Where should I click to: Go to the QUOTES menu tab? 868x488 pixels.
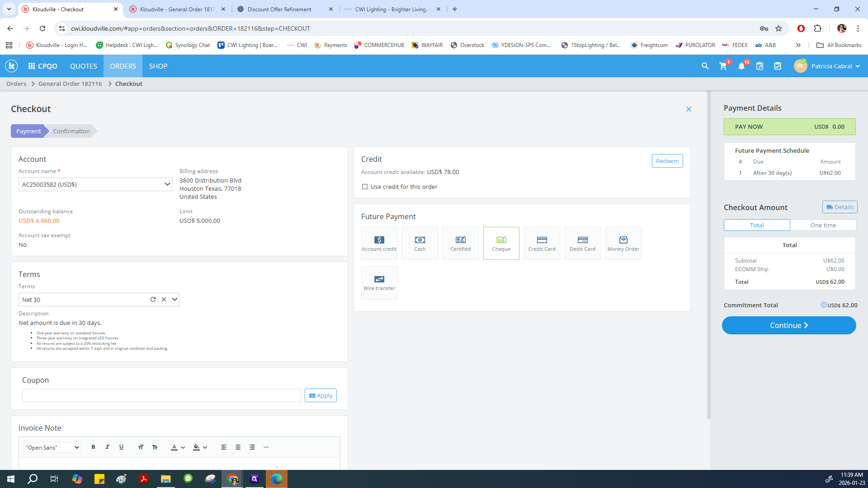pyautogui.click(x=83, y=66)
